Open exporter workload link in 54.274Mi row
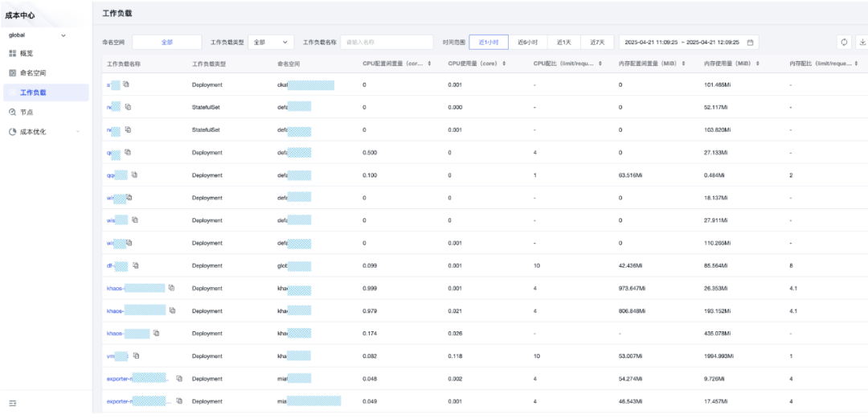The image size is (868, 419). 138,379
